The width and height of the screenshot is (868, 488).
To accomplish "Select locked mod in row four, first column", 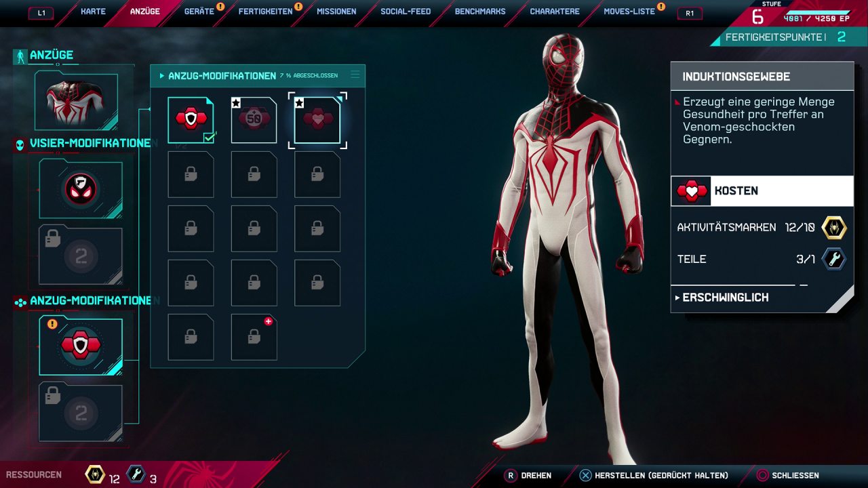I will pyautogui.click(x=191, y=283).
